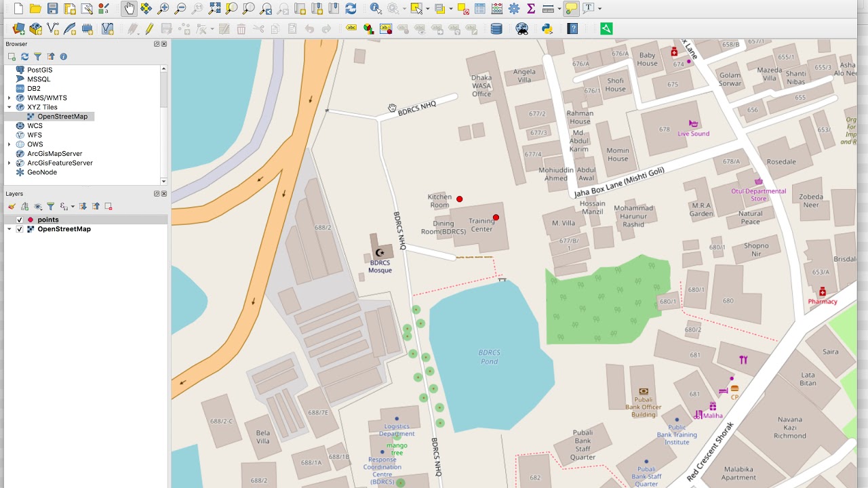Viewport: 868px width, 488px height.
Task: Expand the OpenStreetMap layer in Layers panel
Action: 9,229
